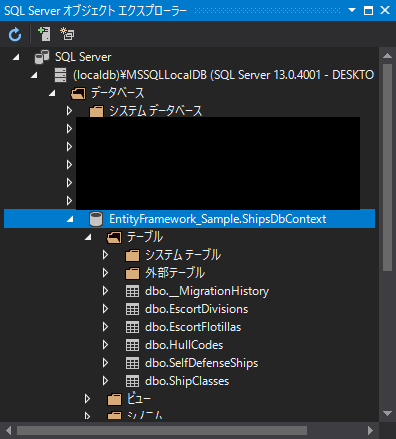
Task: Select EntityFramework_Sample.ShipsDbContext label text
Action: click(x=218, y=219)
